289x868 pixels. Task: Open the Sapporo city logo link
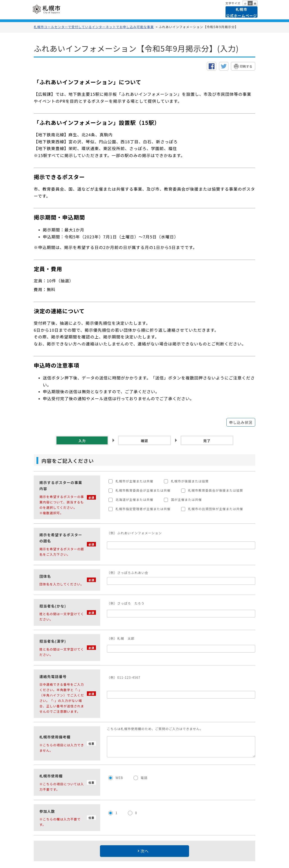tap(46, 9)
